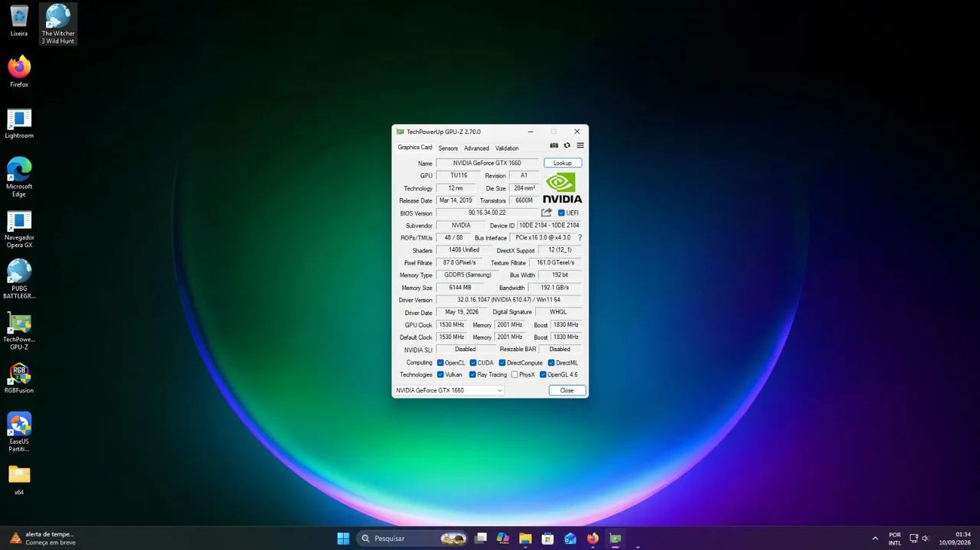This screenshot has height=550, width=980.
Task: Click the GPU-Z taskbar icon
Action: pos(615,538)
